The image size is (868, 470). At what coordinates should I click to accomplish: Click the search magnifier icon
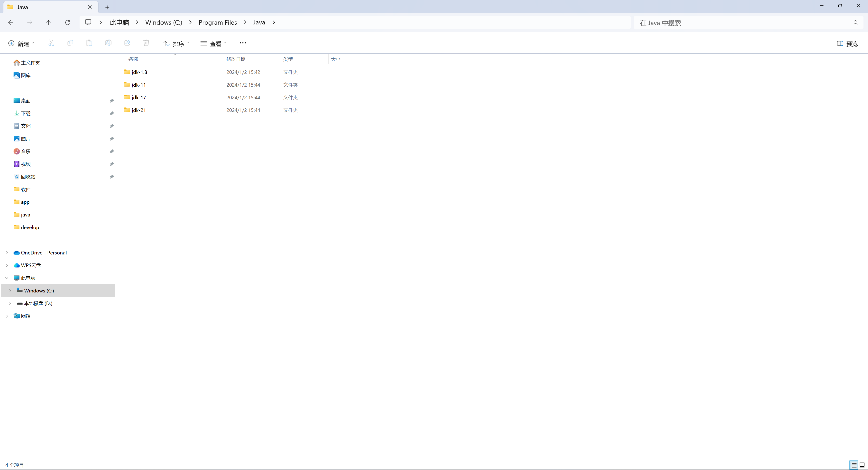856,23
